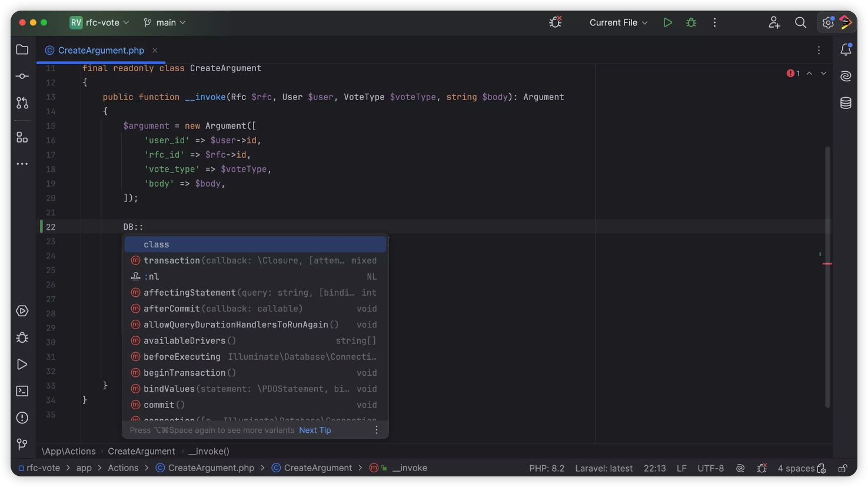Choose transaction from the completion list
The width and height of the screenshot is (868, 487).
point(172,260)
